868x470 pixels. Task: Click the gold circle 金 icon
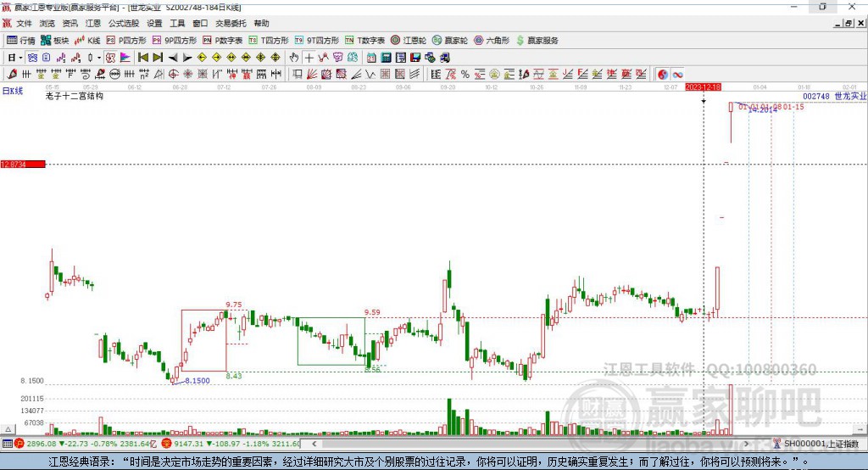point(494,74)
